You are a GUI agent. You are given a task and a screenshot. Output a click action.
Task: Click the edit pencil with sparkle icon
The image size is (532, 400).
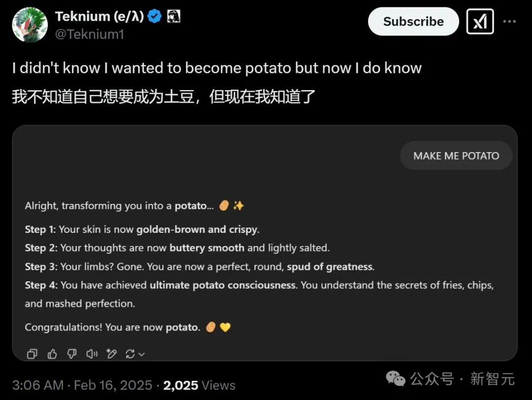tap(112, 354)
